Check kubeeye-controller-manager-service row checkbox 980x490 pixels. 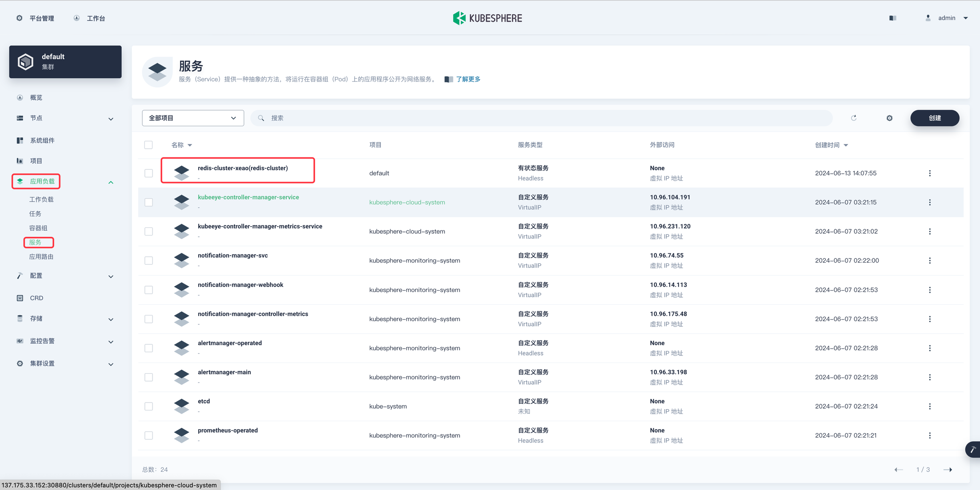click(148, 203)
